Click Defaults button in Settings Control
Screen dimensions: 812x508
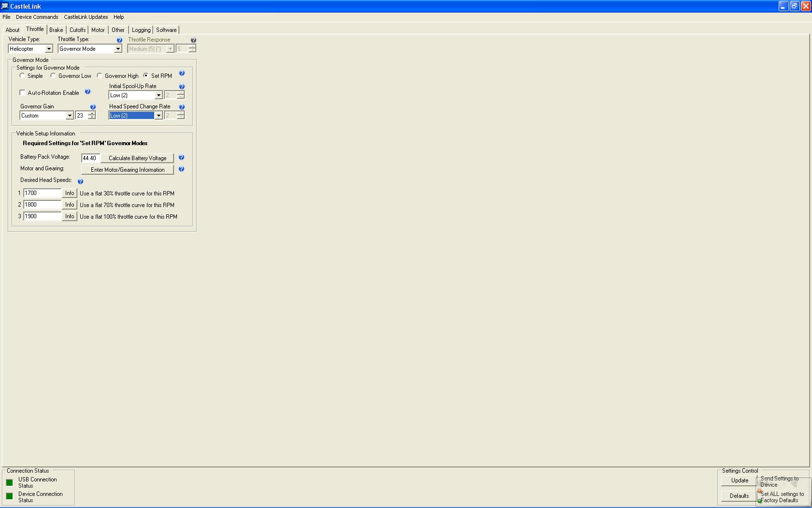(x=739, y=496)
